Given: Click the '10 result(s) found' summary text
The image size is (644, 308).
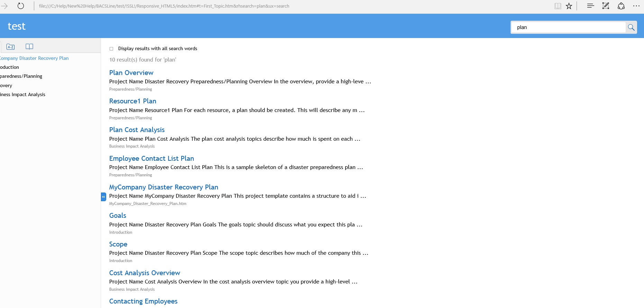Looking at the screenshot, I should (142, 60).
